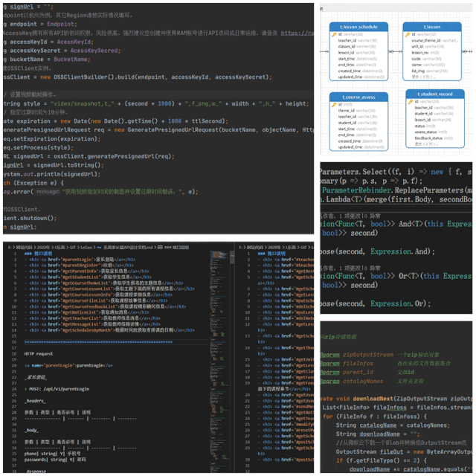Click the phone| string| Y| row
This screenshot has height=476, width=476.
tap(53, 454)
